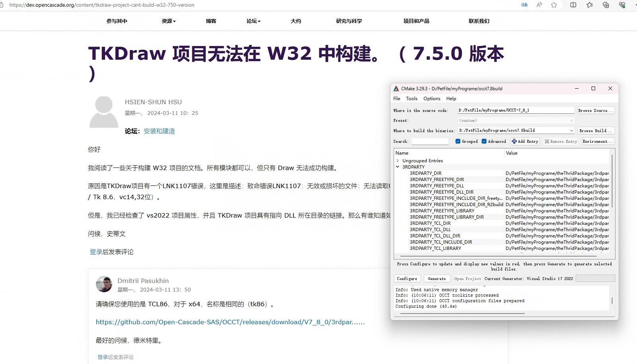637x364 pixels.
Task: Expand the Ungrouped Entries tree node
Action: pyautogui.click(x=397, y=161)
